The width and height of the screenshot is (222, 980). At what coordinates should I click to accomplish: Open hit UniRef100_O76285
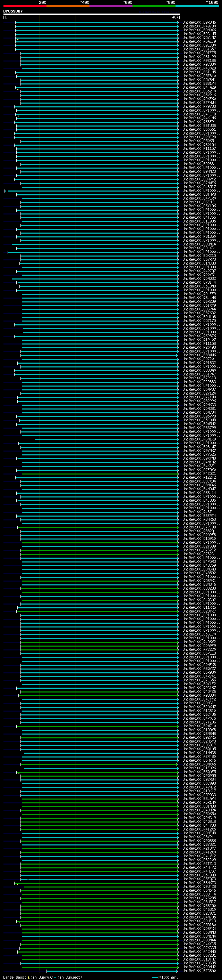199,898
